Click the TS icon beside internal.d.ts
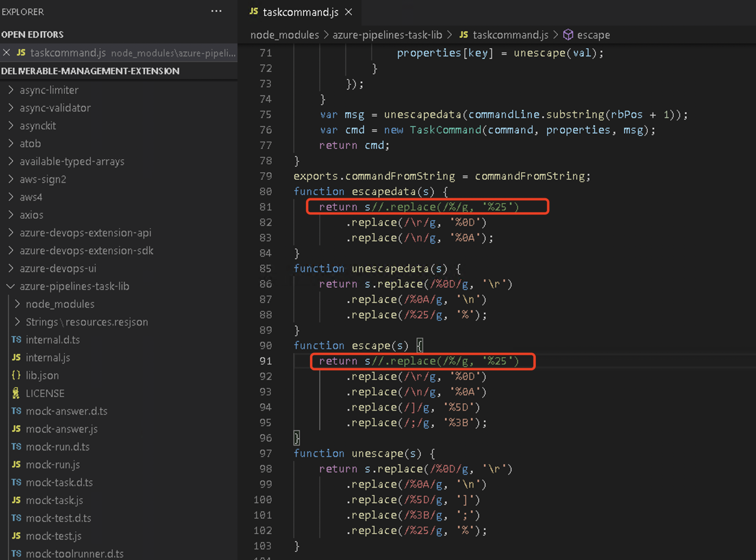The width and height of the screenshot is (756, 560). tap(16, 339)
